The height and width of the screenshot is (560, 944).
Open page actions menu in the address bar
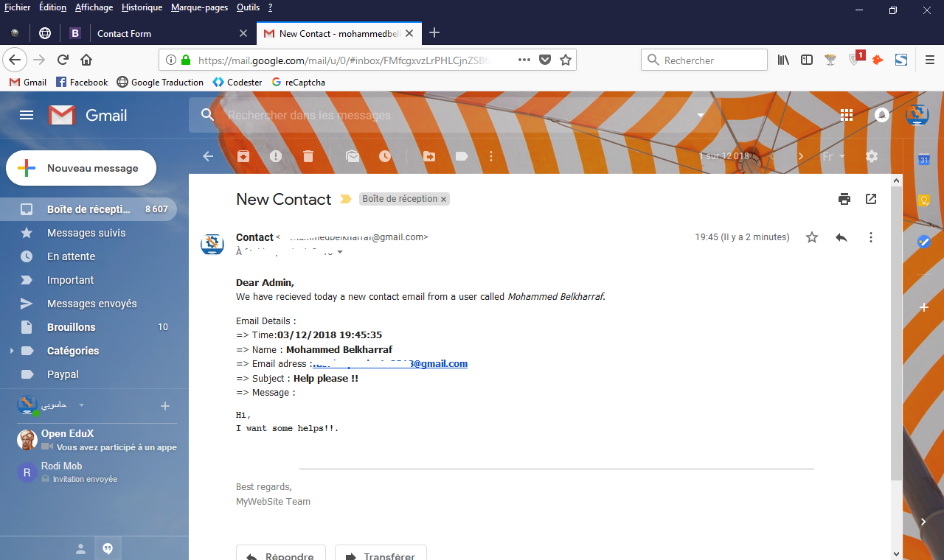[524, 60]
